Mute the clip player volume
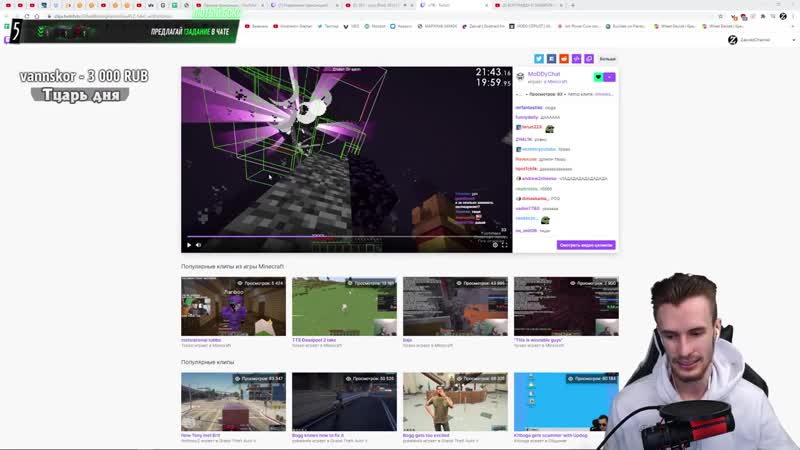The width and height of the screenshot is (800, 450). pyautogui.click(x=198, y=245)
